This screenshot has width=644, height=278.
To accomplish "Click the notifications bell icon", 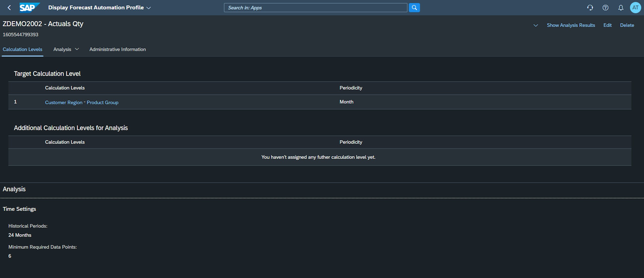I will tap(621, 7).
